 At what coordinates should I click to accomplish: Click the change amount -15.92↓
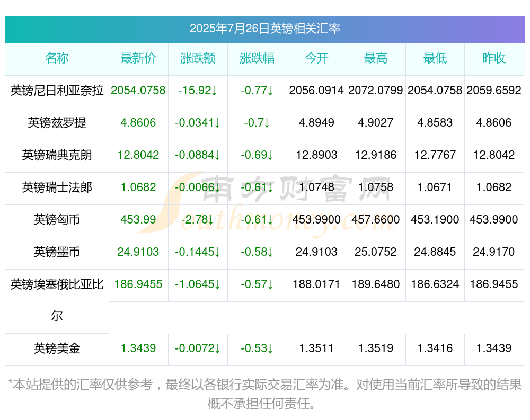198,91
